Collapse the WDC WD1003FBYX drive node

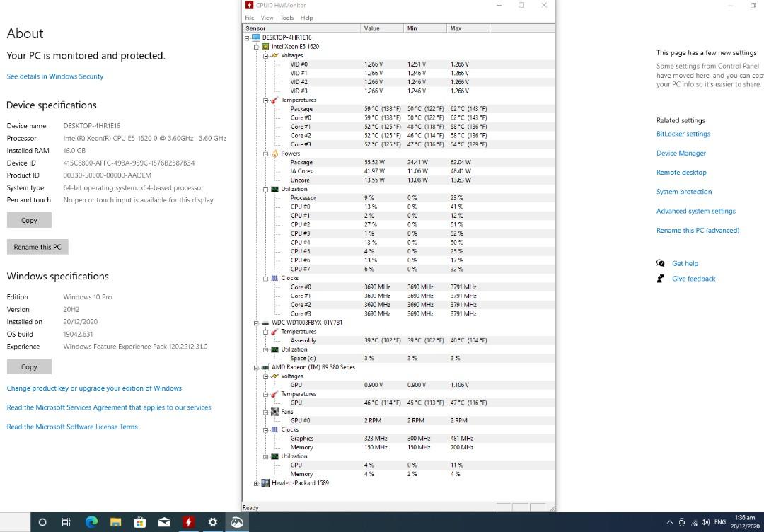click(x=255, y=323)
